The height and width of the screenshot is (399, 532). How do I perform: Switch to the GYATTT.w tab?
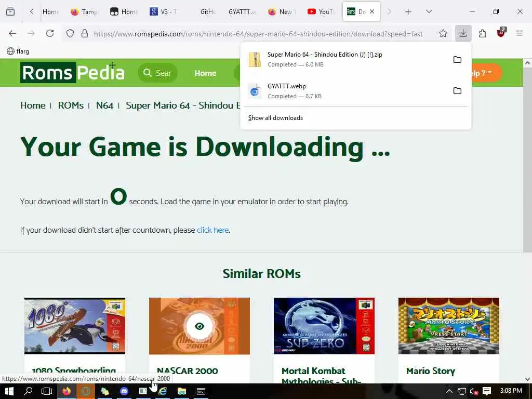point(242,12)
